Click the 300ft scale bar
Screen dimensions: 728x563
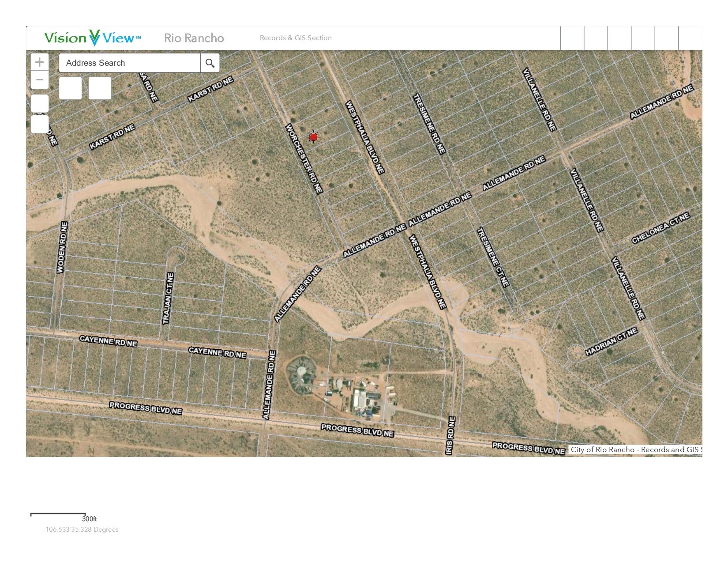(58, 514)
